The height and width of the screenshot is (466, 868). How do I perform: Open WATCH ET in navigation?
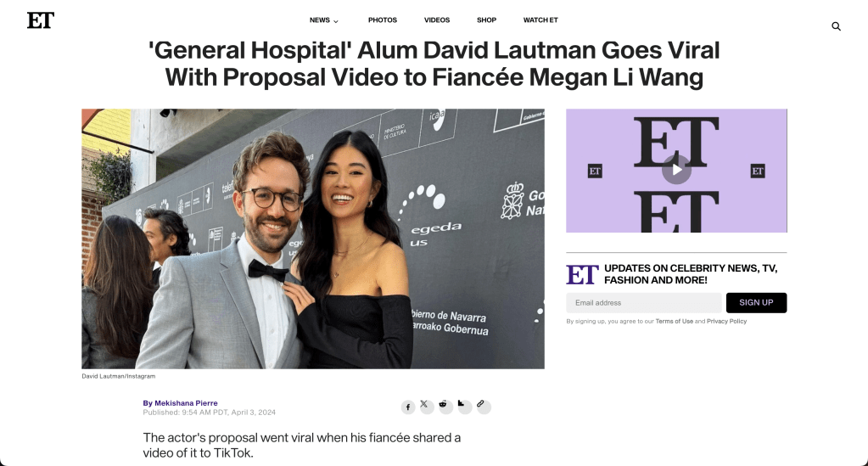pos(540,20)
